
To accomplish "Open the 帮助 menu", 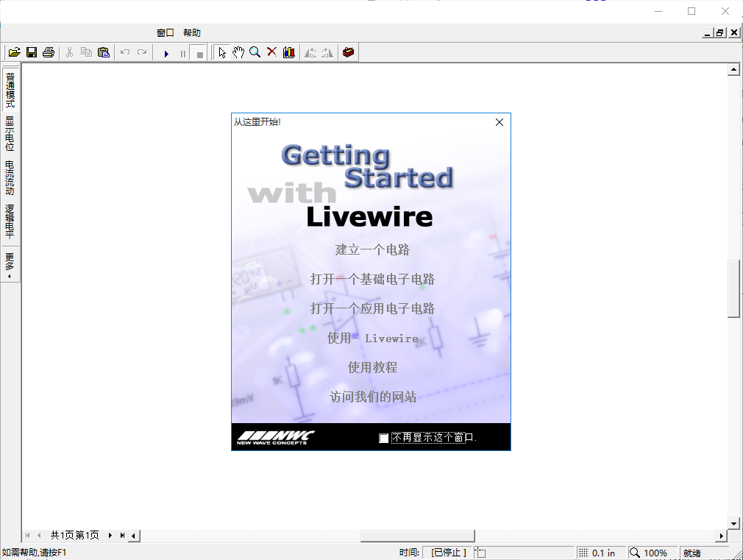I will (x=192, y=32).
